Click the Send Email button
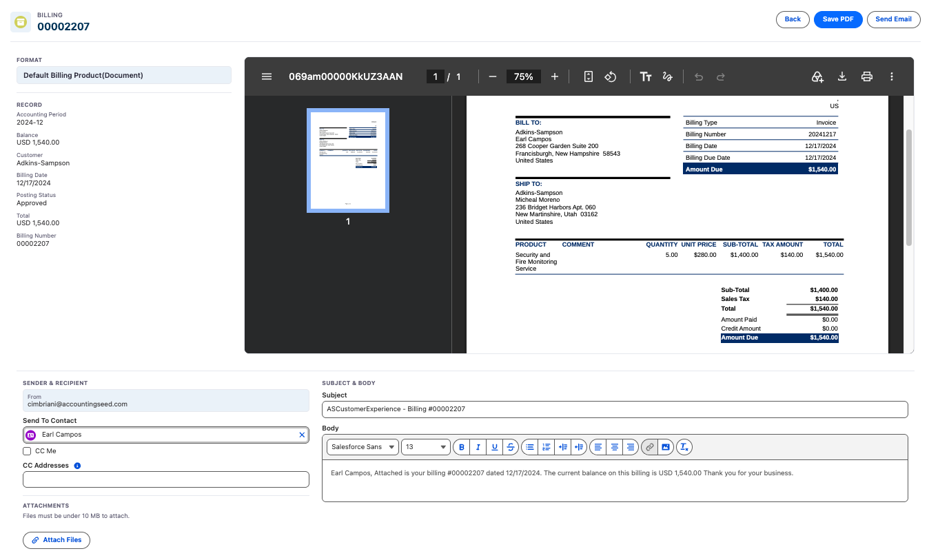The image size is (929, 560). (x=893, y=19)
